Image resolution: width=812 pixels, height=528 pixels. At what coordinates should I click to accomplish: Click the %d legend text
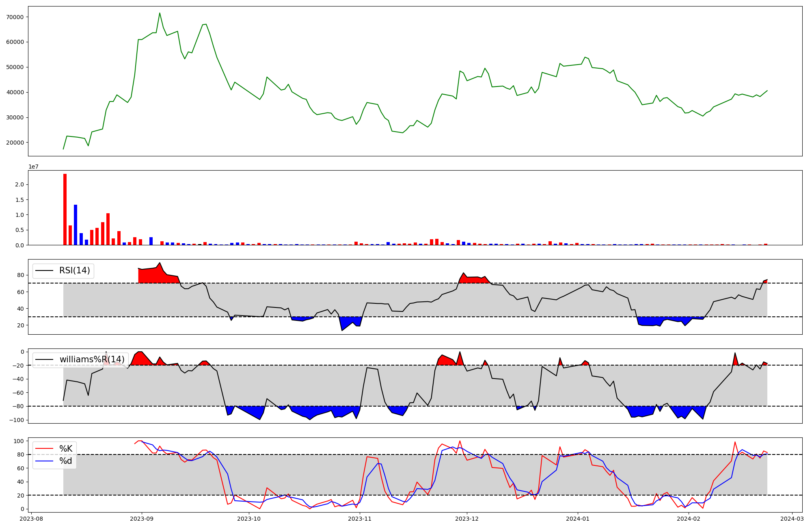(x=66, y=461)
